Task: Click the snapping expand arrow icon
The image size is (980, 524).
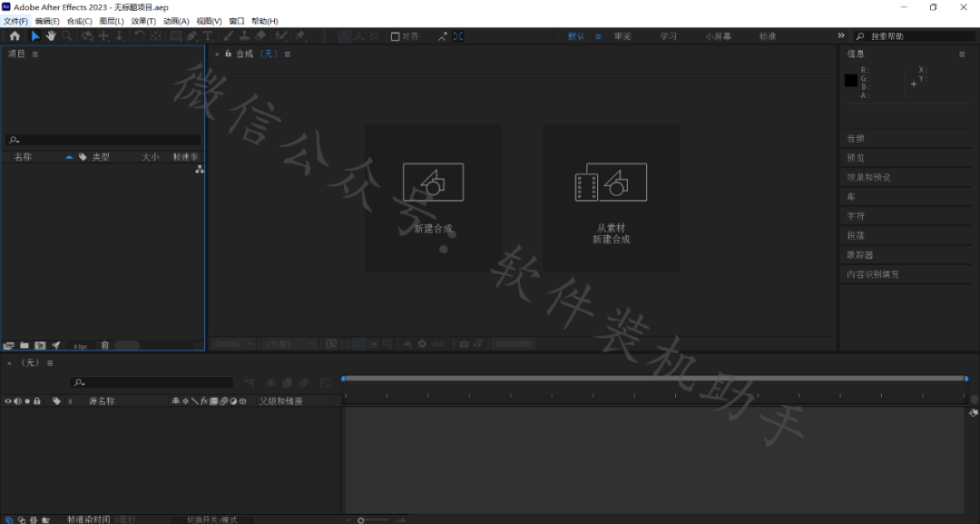Action: [443, 36]
